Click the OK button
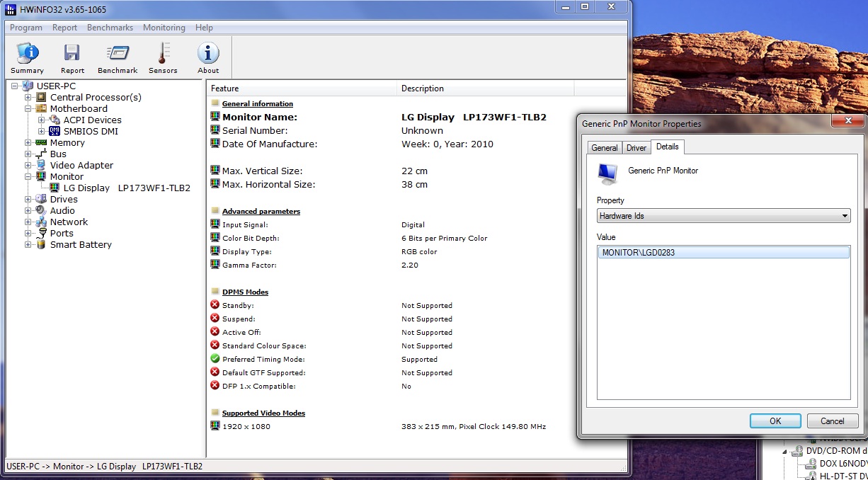868x480 pixels. pos(775,421)
